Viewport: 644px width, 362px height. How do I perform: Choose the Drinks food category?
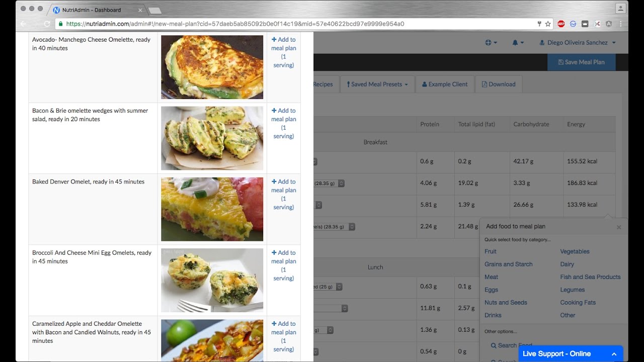click(x=493, y=315)
